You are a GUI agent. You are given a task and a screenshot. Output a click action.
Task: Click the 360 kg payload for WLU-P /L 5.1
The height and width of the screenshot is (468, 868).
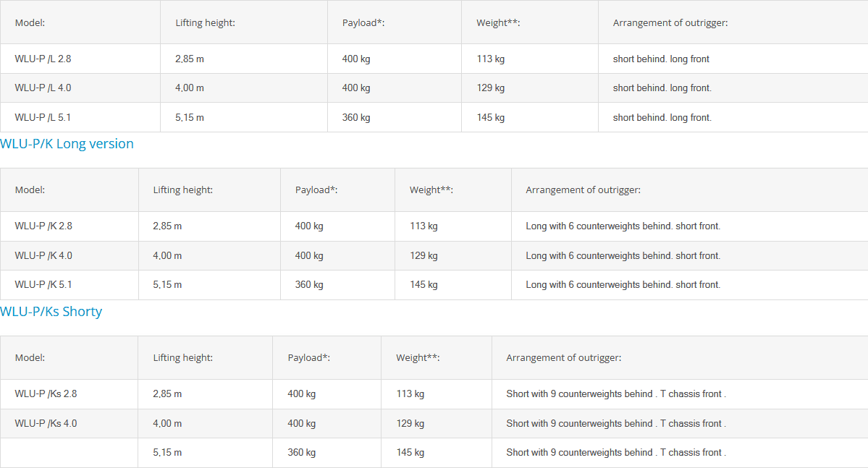(356, 117)
